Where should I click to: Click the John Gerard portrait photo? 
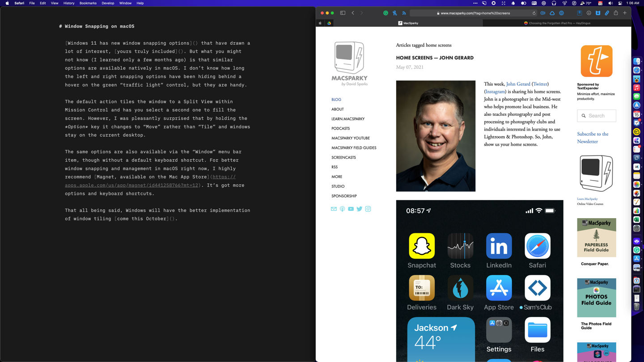pos(436,136)
